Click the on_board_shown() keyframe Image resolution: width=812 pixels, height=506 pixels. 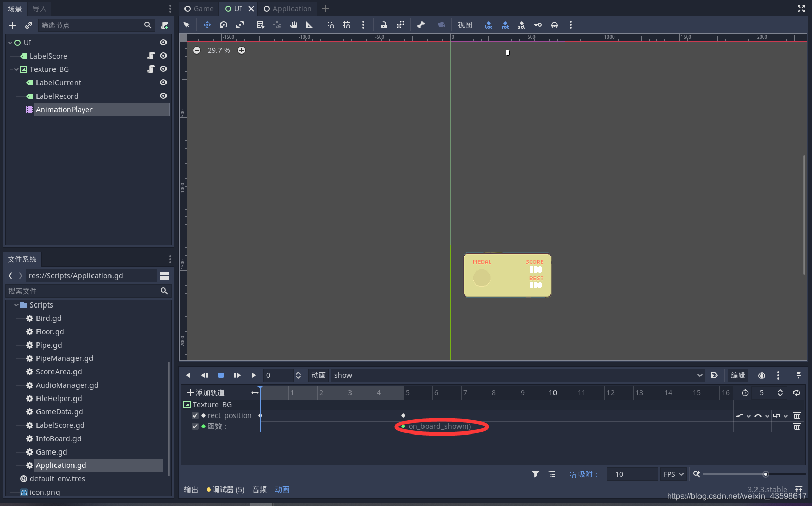click(x=403, y=426)
